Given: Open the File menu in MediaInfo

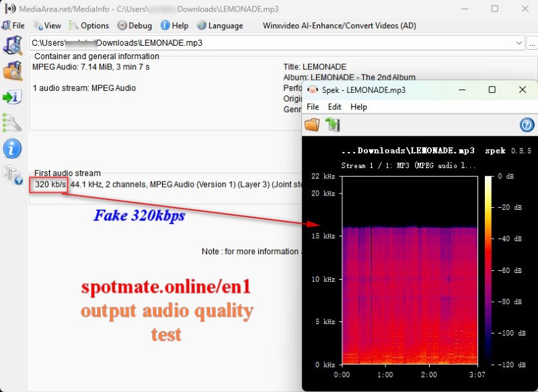Looking at the screenshot, I should pyautogui.click(x=13, y=26).
